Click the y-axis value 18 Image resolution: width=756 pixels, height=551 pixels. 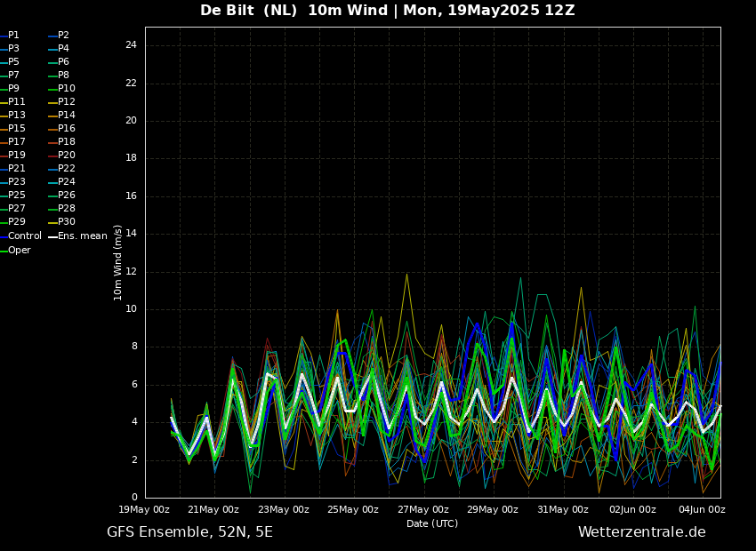pos(131,158)
